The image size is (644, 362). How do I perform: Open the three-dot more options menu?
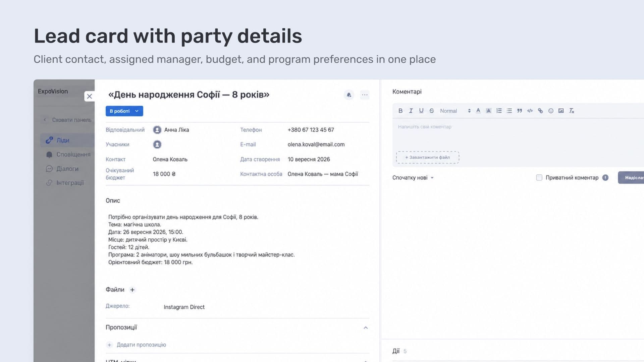[365, 95]
